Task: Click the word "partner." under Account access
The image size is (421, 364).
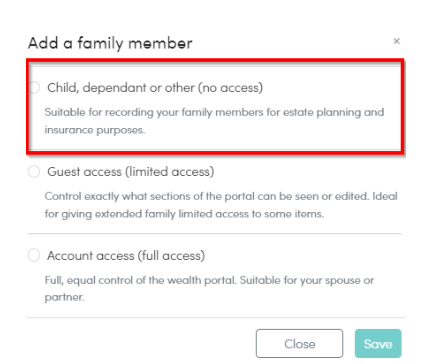Action: point(65,297)
